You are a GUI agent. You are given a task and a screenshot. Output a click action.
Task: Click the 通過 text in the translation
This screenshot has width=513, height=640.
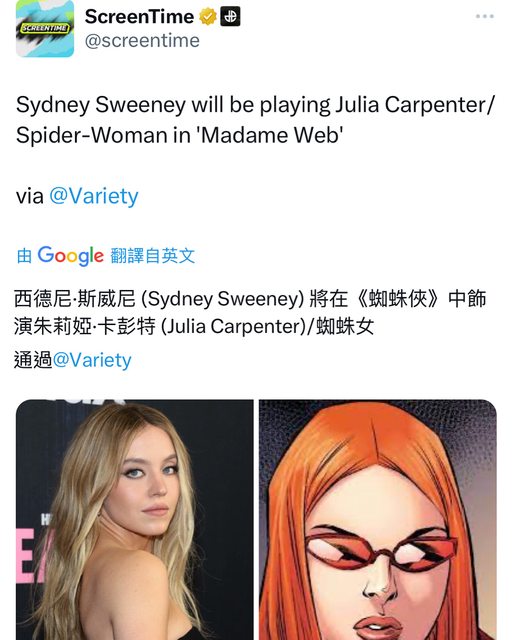pyautogui.click(x=33, y=360)
